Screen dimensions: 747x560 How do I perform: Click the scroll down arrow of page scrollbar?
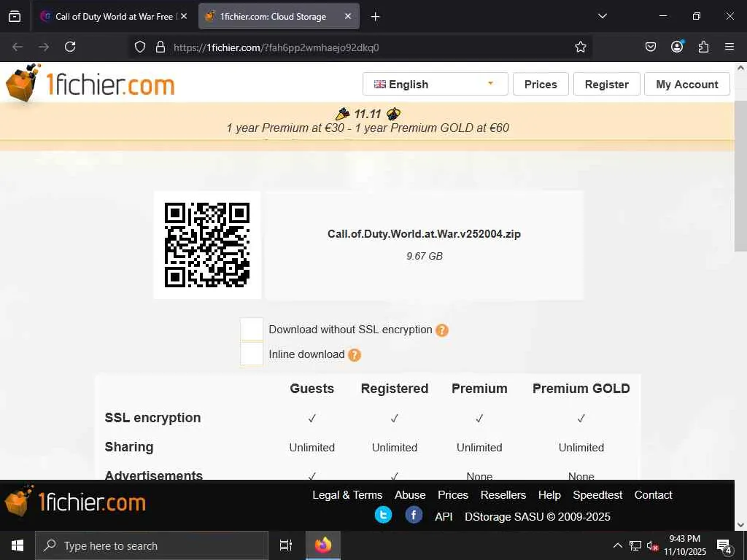coord(740,524)
